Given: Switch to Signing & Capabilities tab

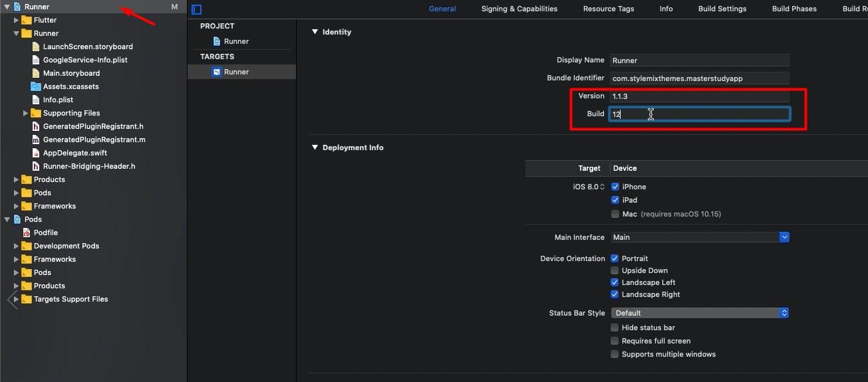Looking at the screenshot, I should coord(519,9).
